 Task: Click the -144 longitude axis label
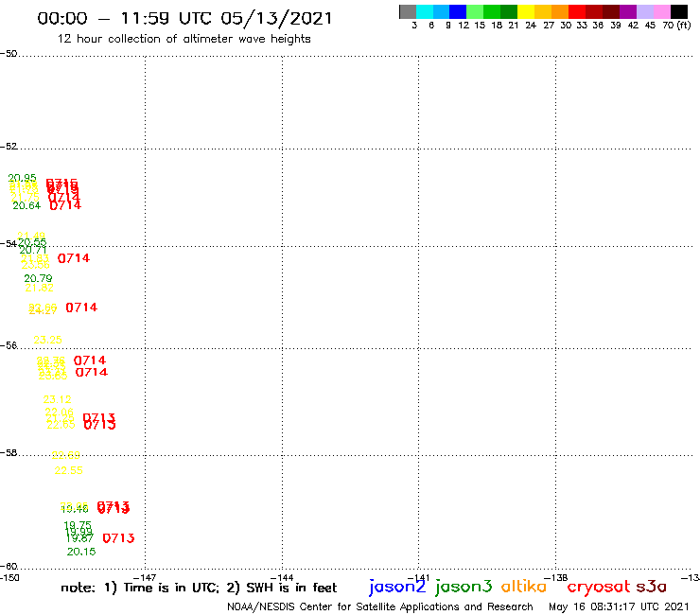[x=282, y=578]
